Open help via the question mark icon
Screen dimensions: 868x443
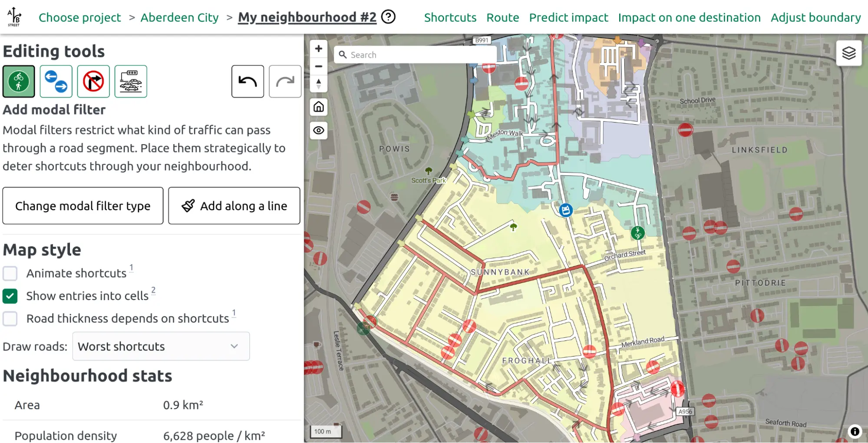click(x=389, y=17)
